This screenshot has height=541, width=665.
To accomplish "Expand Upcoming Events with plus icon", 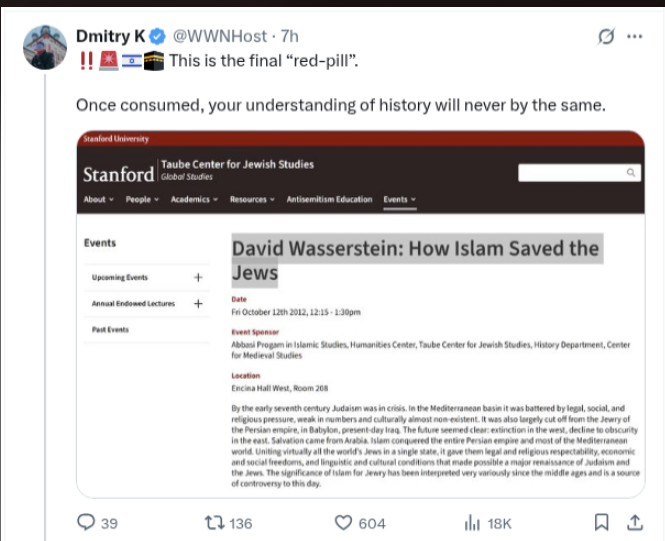I will (x=197, y=277).
